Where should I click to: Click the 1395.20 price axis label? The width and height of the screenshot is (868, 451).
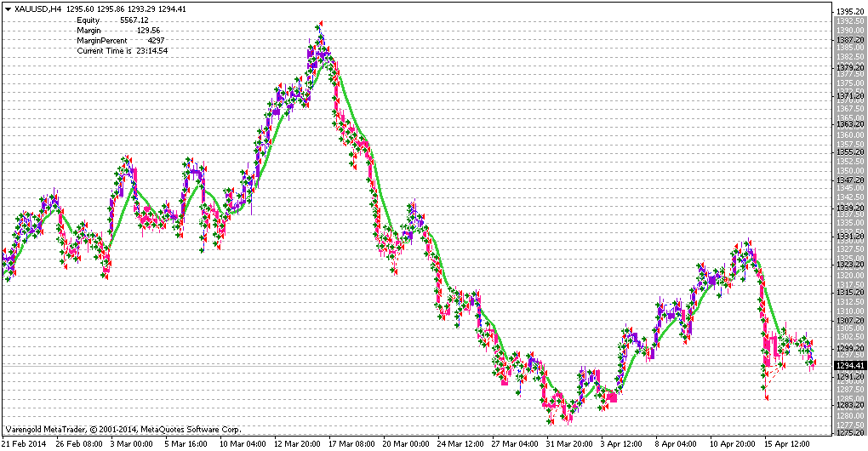850,12
